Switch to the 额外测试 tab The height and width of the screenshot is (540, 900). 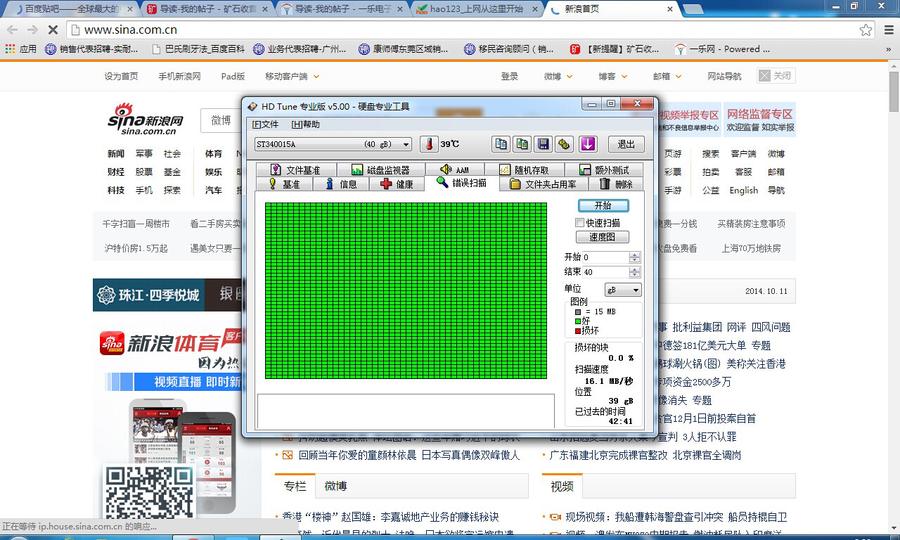tap(604, 170)
